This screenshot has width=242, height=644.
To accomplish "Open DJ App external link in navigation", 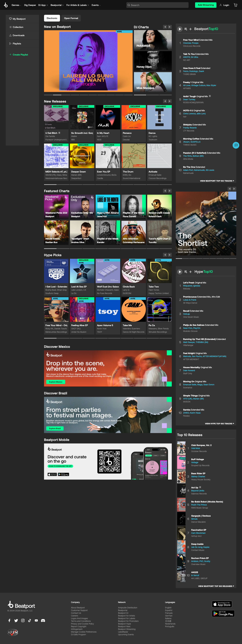I will pyautogui.click(x=43, y=5).
